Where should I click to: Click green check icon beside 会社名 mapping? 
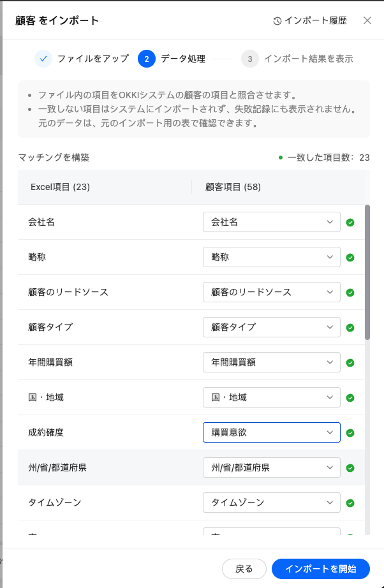(x=350, y=223)
